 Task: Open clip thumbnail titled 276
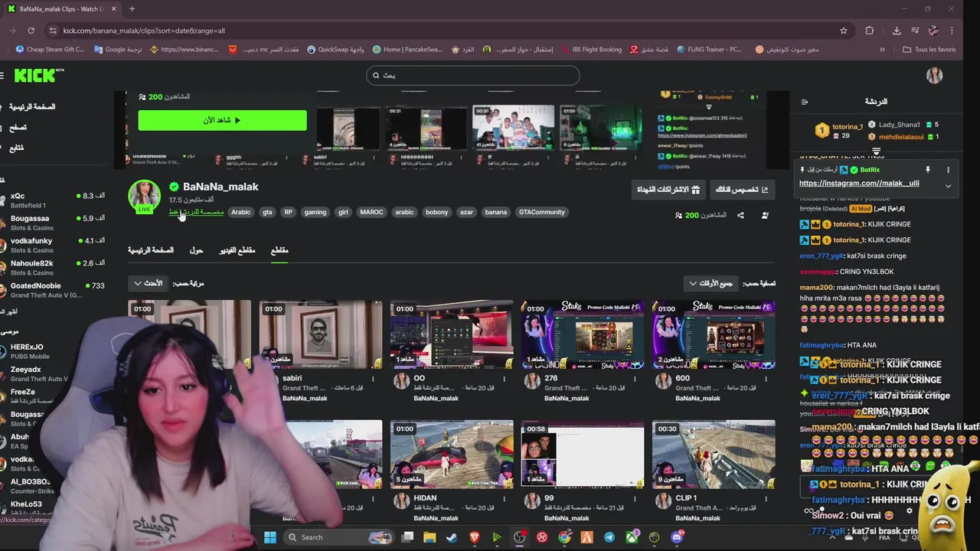pos(583,334)
